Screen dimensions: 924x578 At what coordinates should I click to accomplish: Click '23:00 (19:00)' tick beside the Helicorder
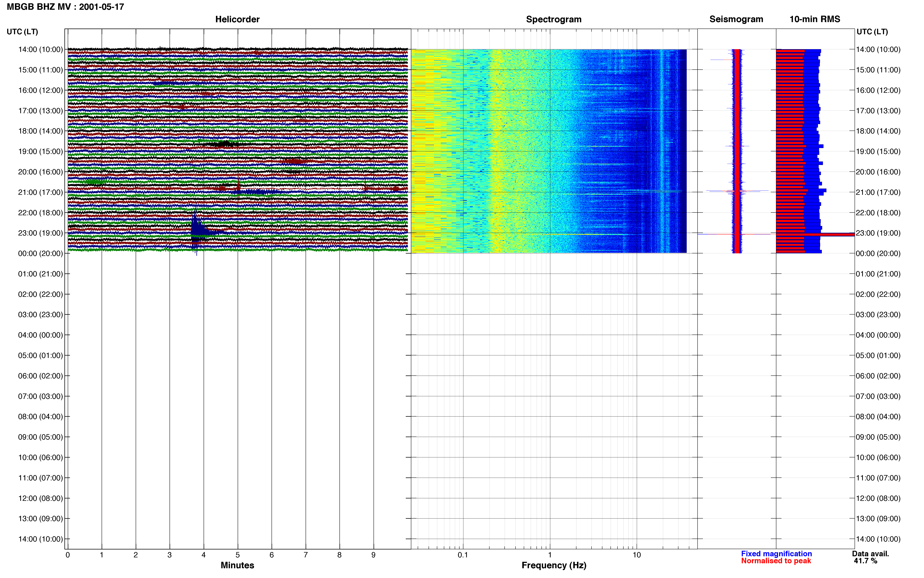tap(41, 233)
